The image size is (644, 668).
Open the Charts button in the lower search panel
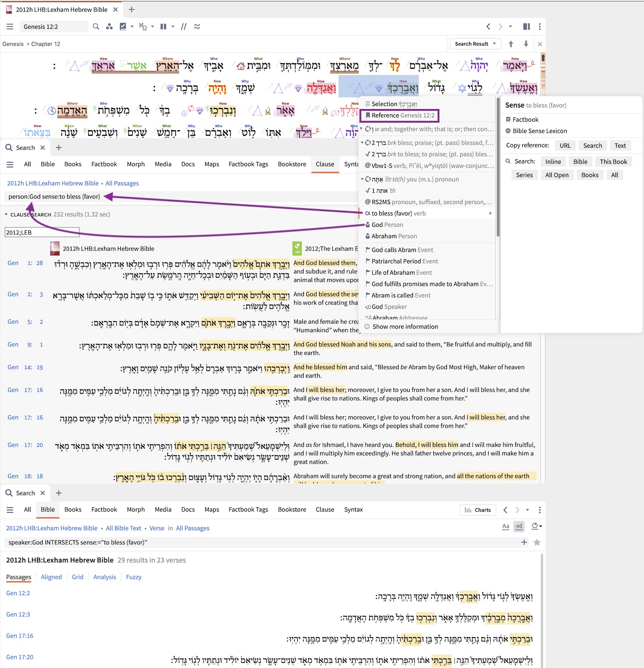pos(478,510)
